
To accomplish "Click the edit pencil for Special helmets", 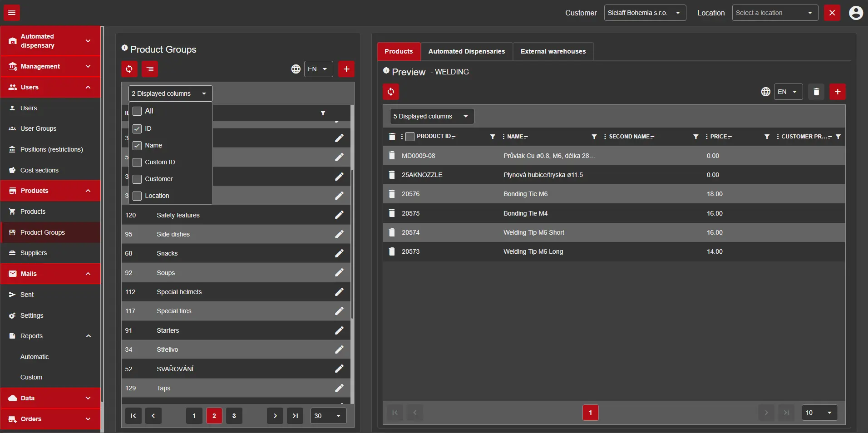I will [339, 292].
